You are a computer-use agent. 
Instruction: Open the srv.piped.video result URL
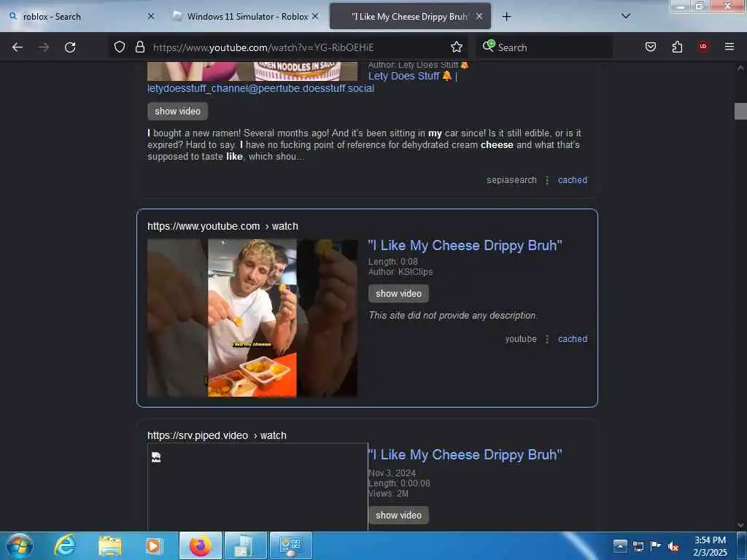pos(217,435)
